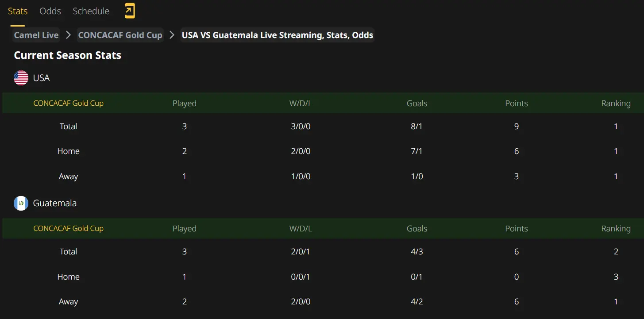Viewport: 644px width, 319px height.
Task: Click CONCACAF Gold Cup in USA table header
Action: [69, 103]
